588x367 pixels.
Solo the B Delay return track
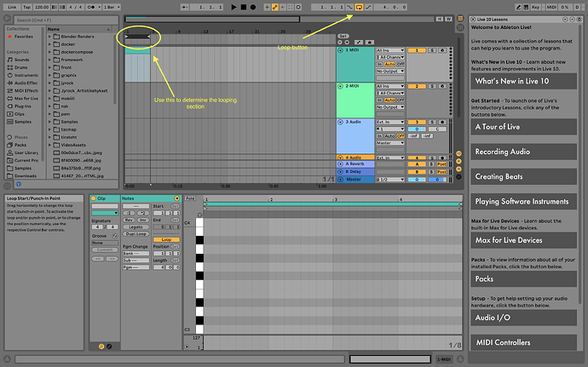431,172
